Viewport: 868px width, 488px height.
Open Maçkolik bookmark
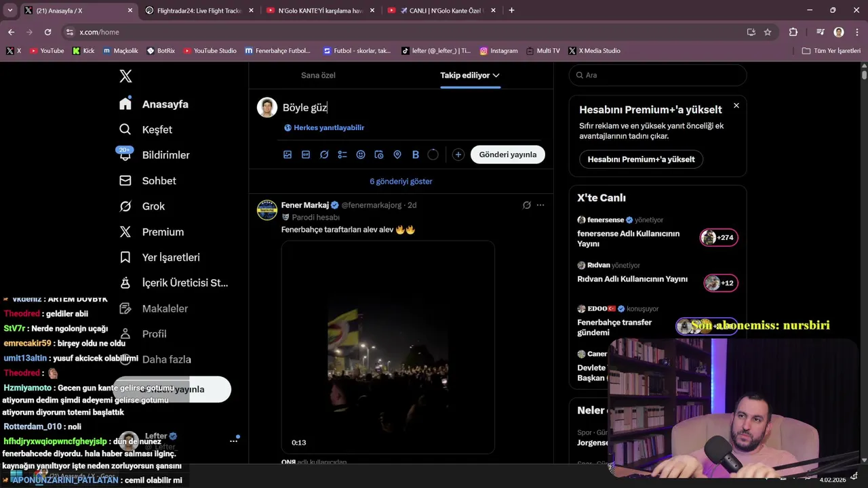[x=121, y=51]
